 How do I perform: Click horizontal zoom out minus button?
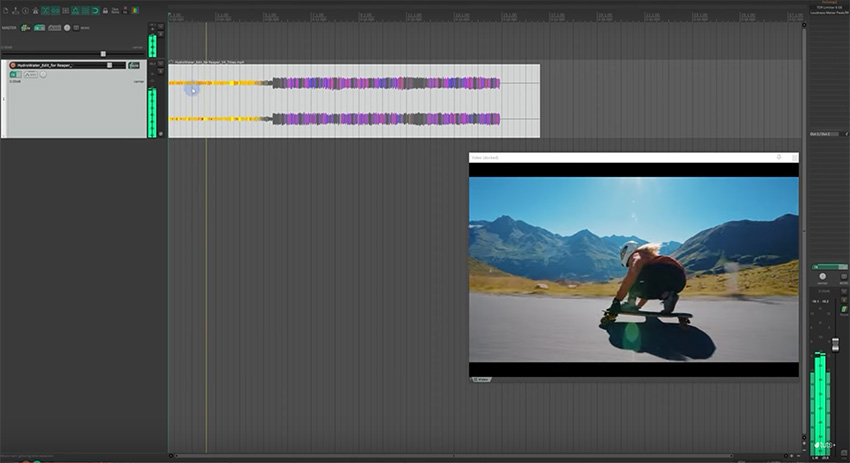[798, 456]
